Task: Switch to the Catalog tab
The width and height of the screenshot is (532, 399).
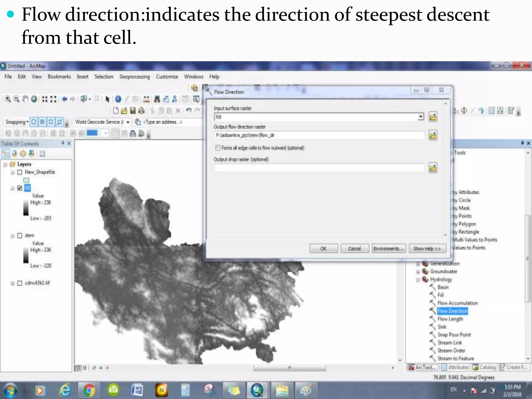Action: (484, 367)
